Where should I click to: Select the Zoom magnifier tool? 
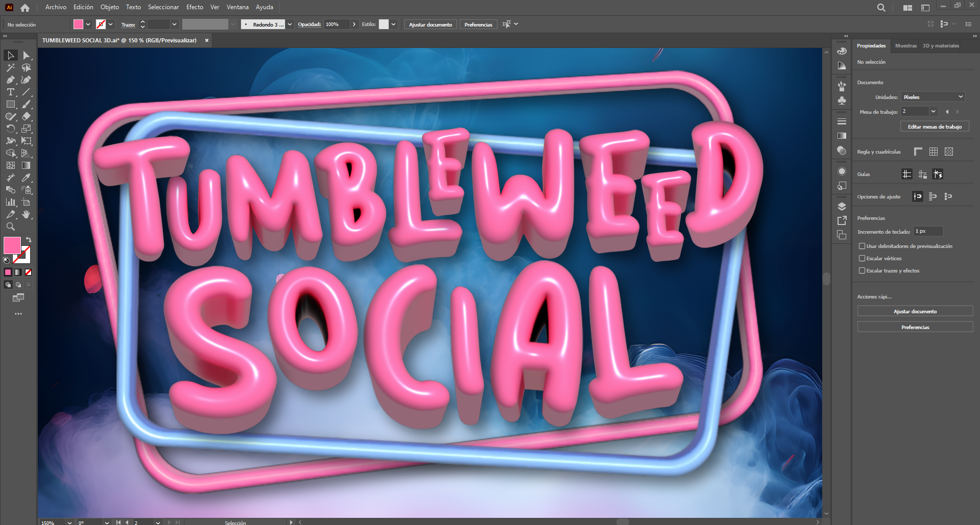10,227
